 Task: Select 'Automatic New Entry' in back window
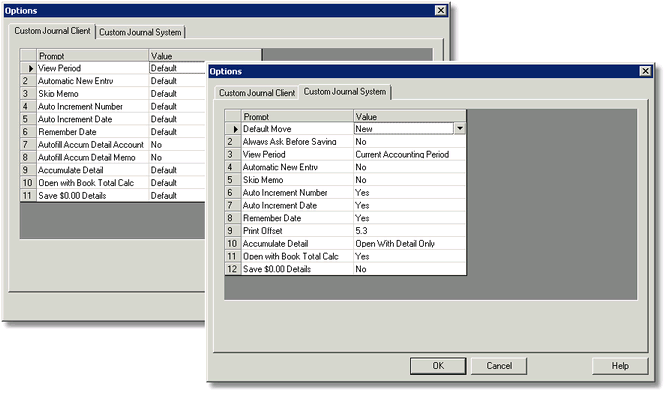(93, 81)
